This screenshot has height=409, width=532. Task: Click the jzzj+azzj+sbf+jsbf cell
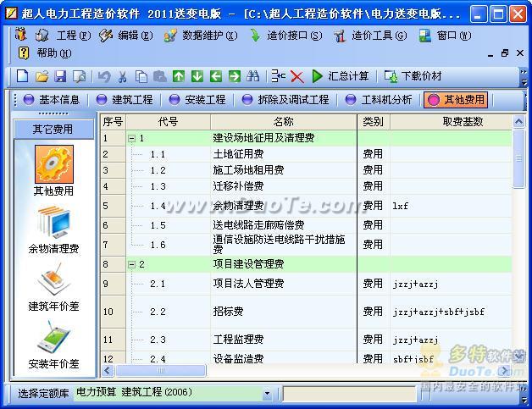point(451,312)
